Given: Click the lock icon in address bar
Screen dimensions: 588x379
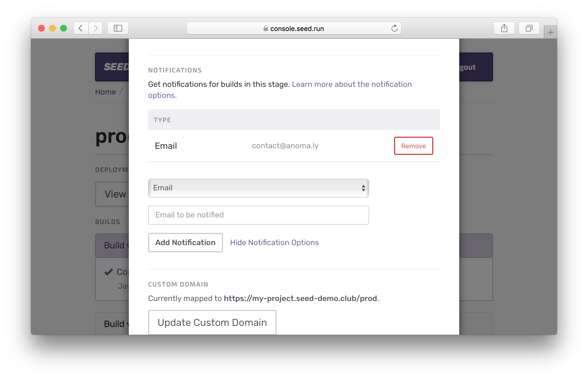Looking at the screenshot, I should (x=266, y=28).
